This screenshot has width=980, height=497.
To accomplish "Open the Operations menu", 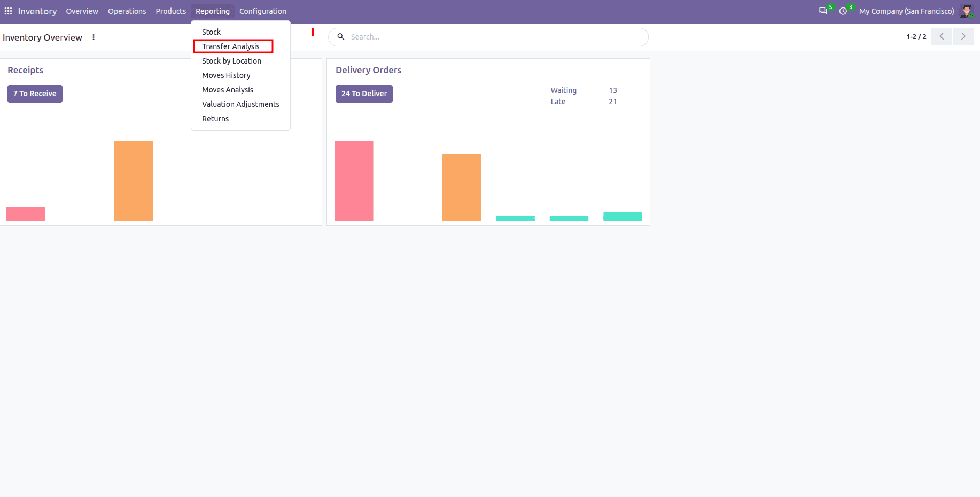I will click(x=127, y=11).
